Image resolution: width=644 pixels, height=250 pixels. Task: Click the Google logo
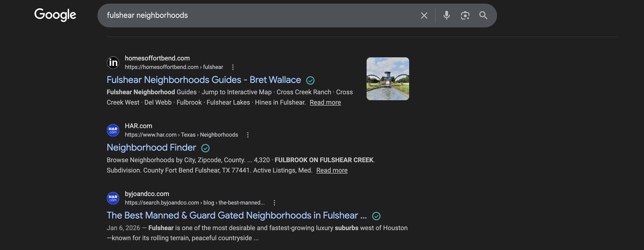click(55, 15)
